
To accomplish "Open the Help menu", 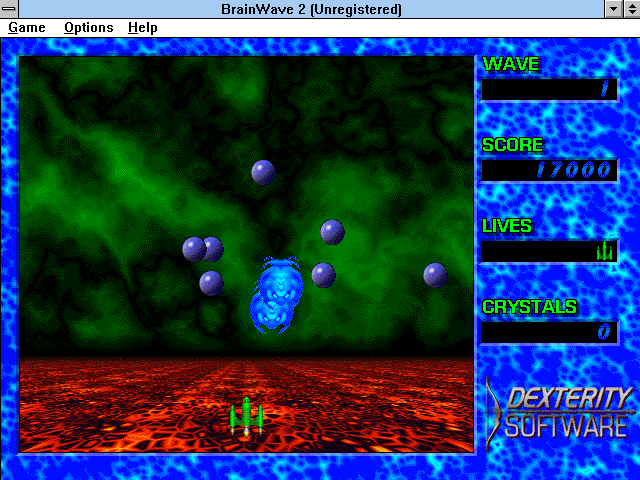I will point(142,28).
